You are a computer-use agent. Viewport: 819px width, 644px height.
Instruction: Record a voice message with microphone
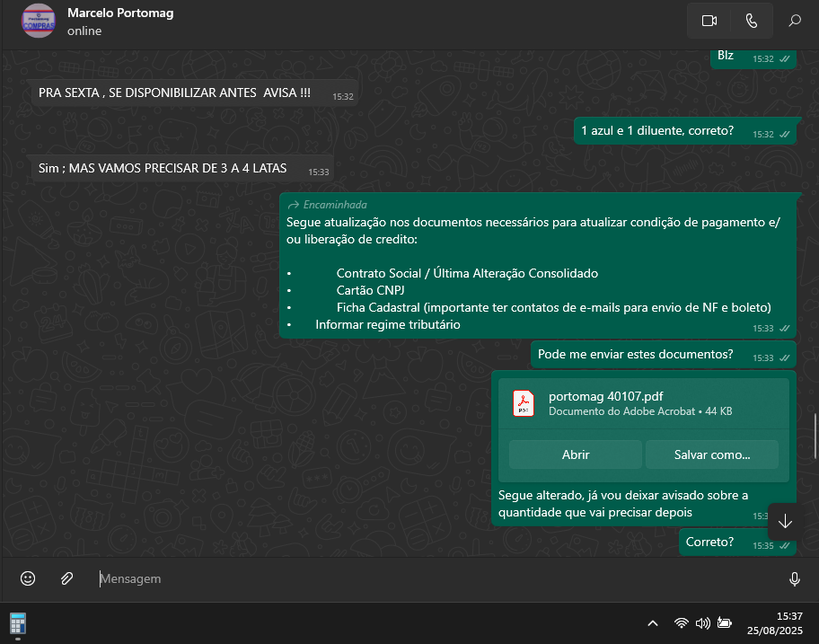coord(794,578)
